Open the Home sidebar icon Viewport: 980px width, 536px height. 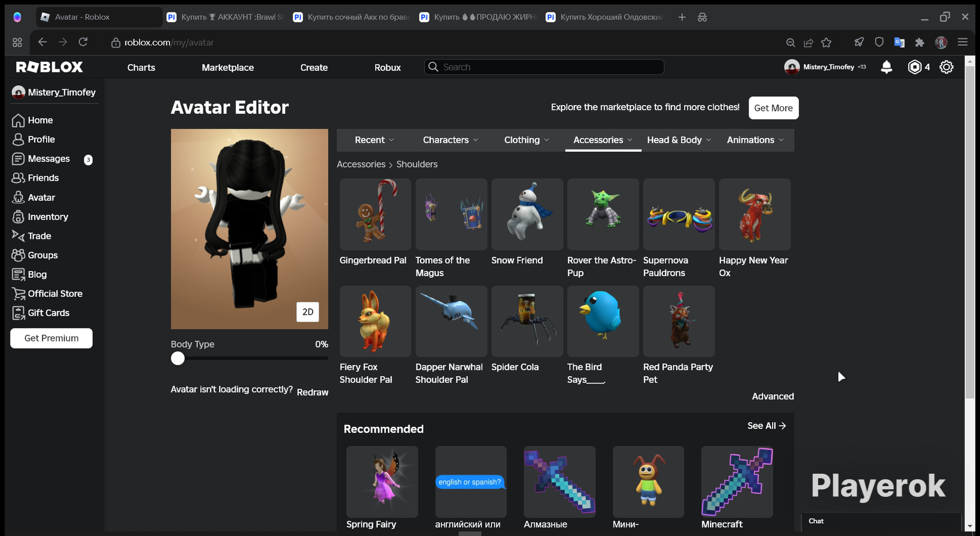pos(18,121)
